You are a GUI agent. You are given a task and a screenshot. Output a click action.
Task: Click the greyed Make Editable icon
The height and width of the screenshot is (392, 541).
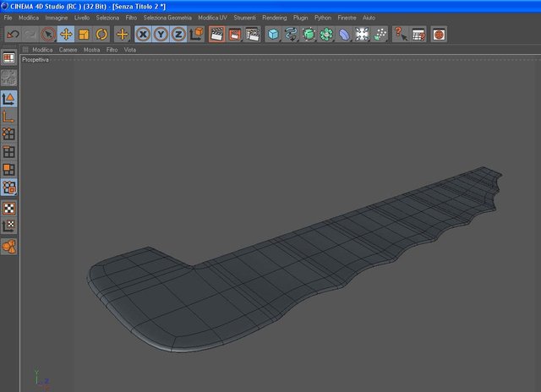[9, 78]
